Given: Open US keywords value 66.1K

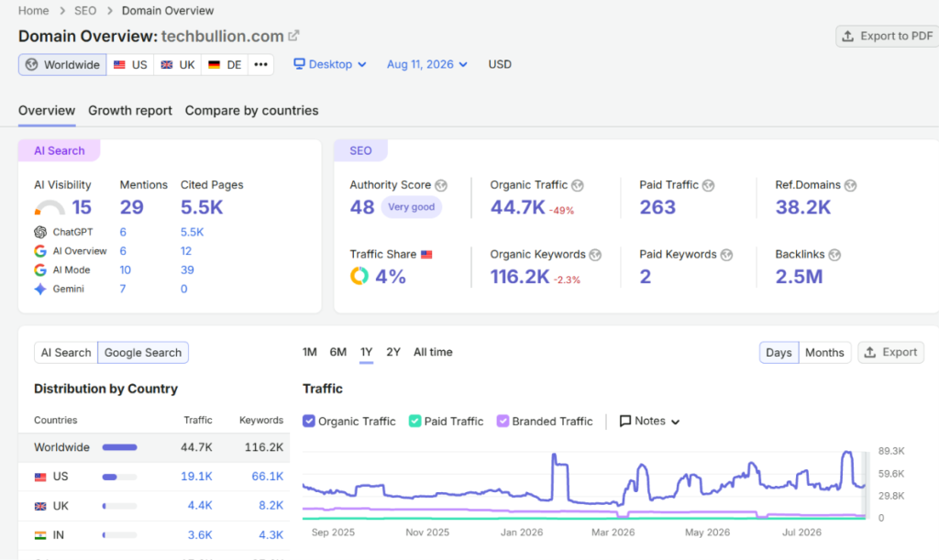Looking at the screenshot, I should click(267, 477).
